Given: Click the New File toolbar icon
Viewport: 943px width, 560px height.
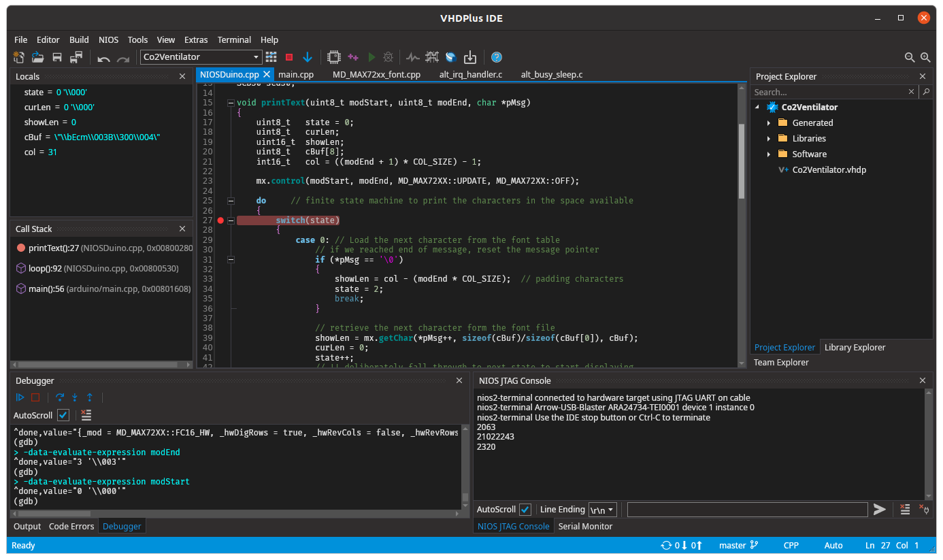Looking at the screenshot, I should pyautogui.click(x=19, y=57).
